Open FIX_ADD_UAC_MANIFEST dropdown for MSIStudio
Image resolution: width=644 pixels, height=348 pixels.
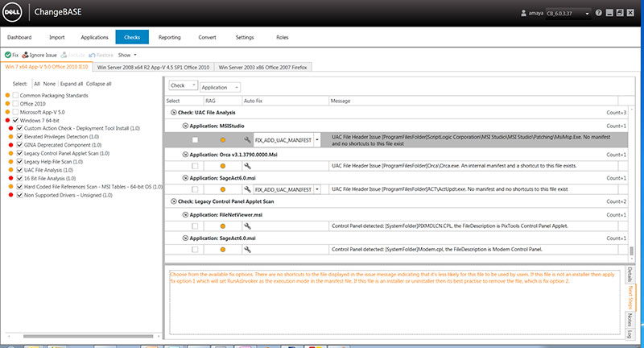click(x=317, y=140)
